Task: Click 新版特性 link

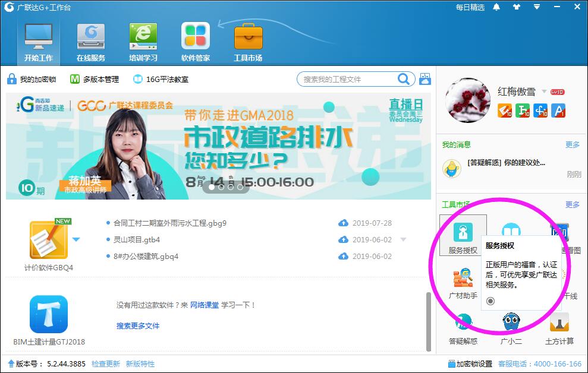Action: [140, 364]
